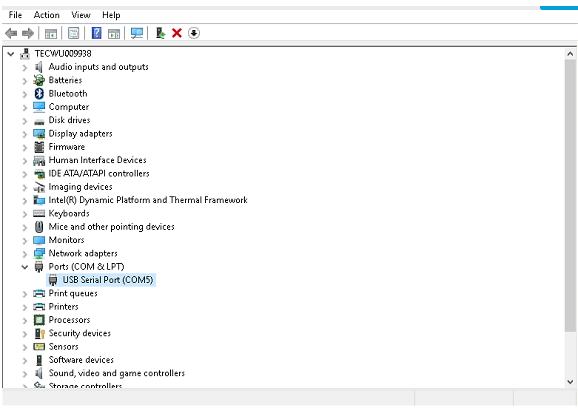The width and height of the screenshot is (578, 413).
Task: Select the Sensors icon
Action: click(39, 347)
